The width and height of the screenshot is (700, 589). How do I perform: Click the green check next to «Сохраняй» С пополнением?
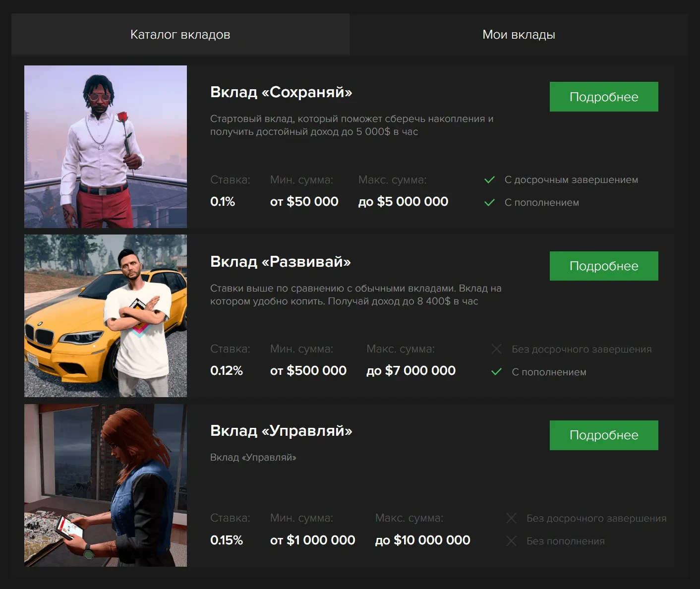(x=489, y=202)
